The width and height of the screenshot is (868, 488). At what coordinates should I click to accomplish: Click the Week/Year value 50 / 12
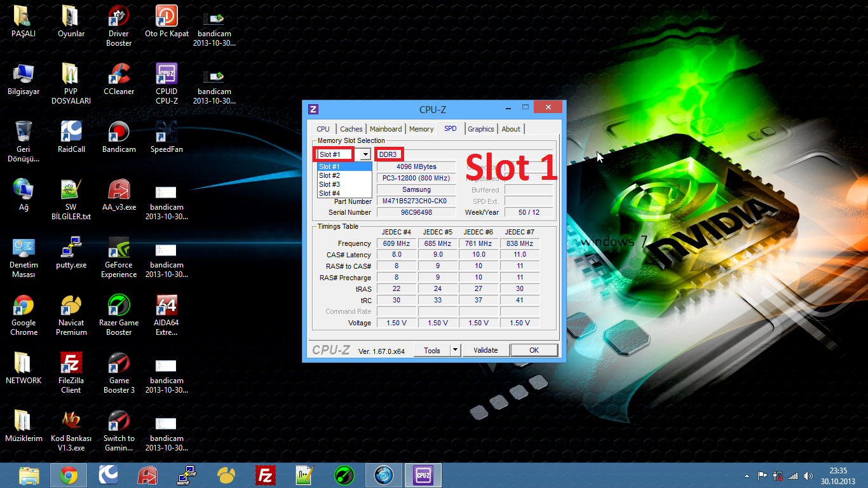[x=529, y=212]
